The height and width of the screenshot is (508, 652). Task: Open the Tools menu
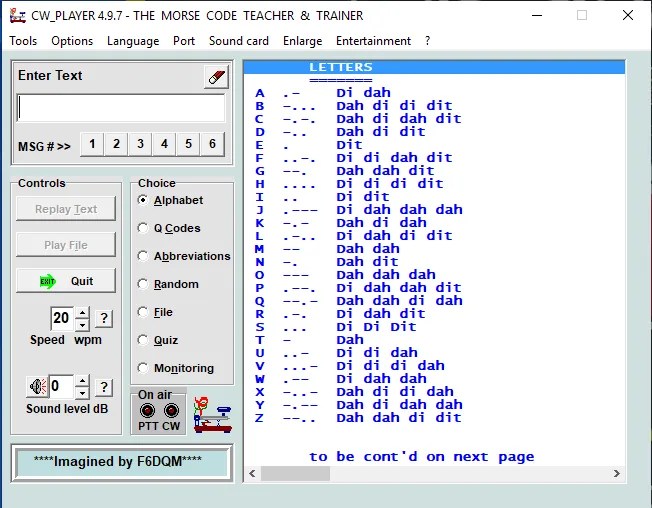(x=23, y=41)
